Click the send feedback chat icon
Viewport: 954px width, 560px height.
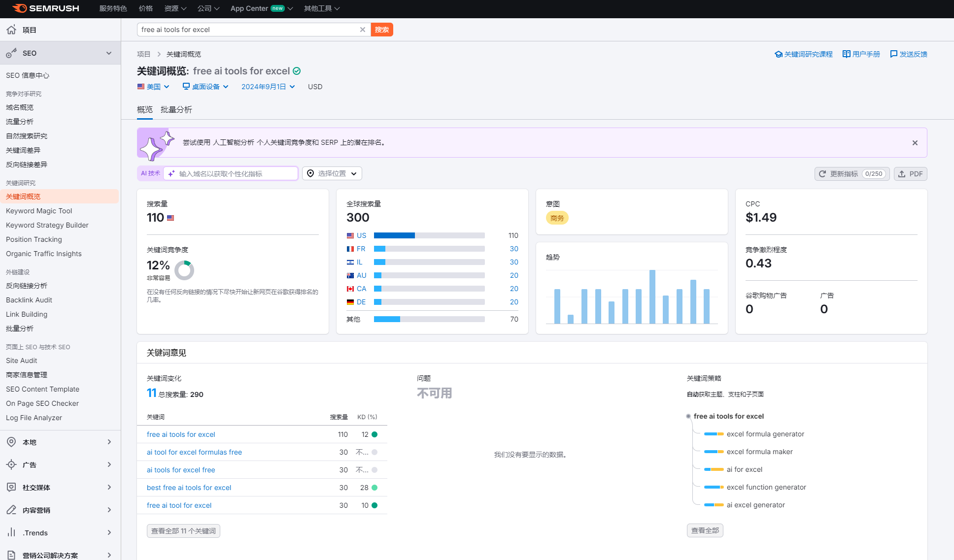click(x=894, y=54)
